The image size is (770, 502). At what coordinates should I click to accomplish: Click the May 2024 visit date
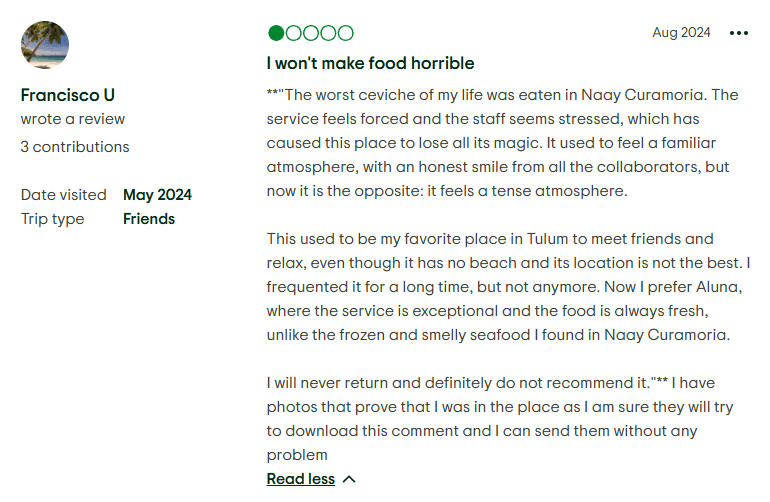[157, 195]
